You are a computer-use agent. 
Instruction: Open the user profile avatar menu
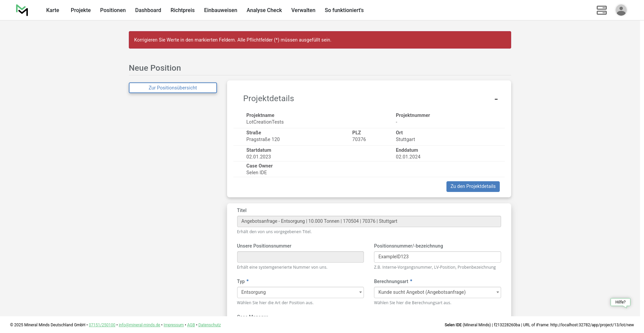(621, 10)
